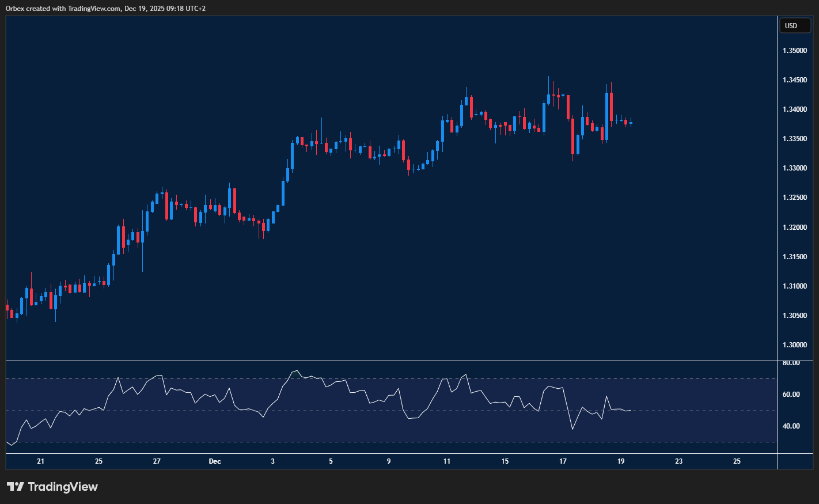Click the 60.00 RSI scale label
This screenshot has height=504, width=819.
coord(791,395)
